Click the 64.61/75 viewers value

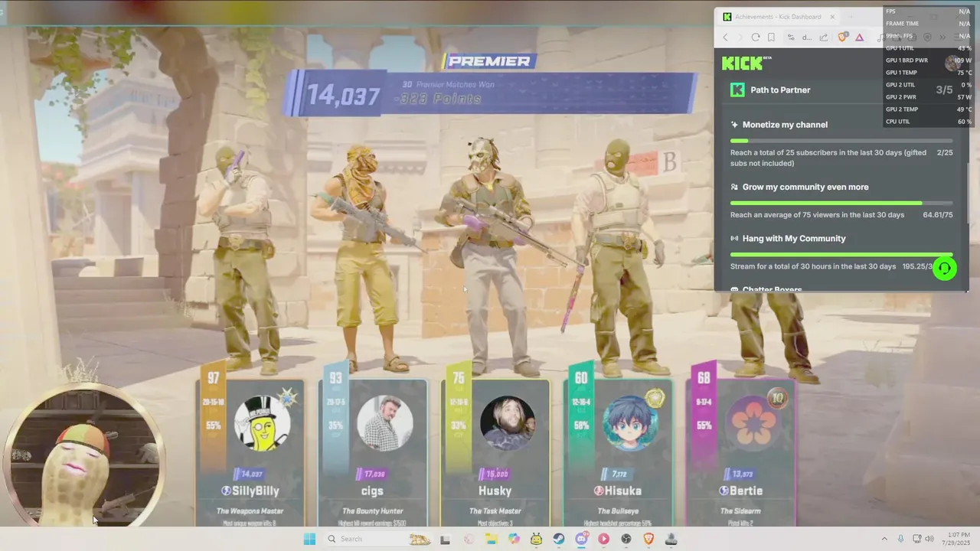[x=938, y=215]
